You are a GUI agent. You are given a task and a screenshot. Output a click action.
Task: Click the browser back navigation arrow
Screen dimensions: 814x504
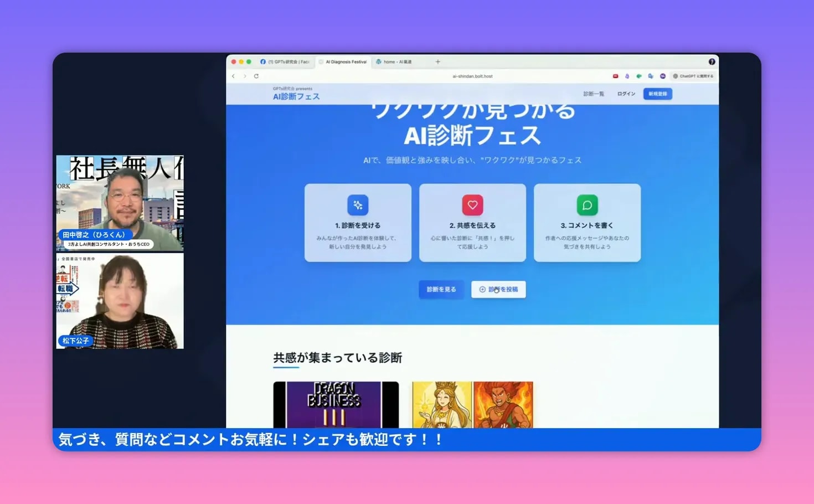click(x=233, y=76)
